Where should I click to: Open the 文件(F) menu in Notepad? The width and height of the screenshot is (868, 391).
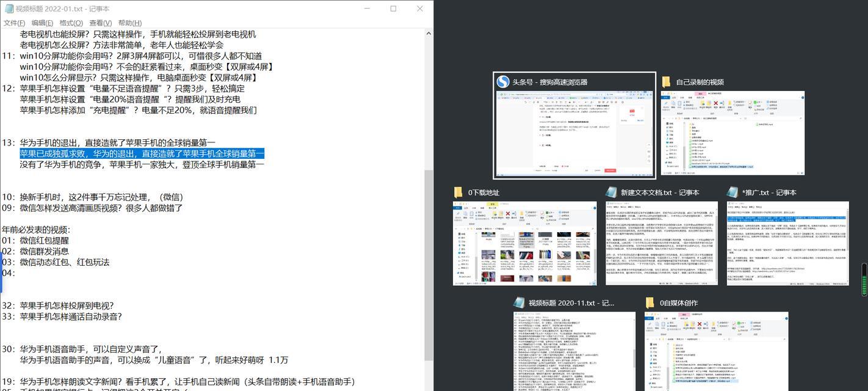click(x=14, y=23)
